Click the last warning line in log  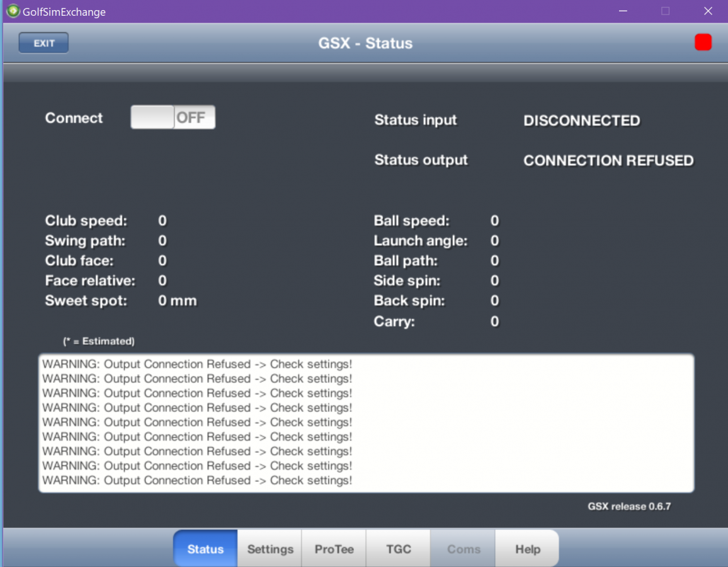tap(197, 481)
